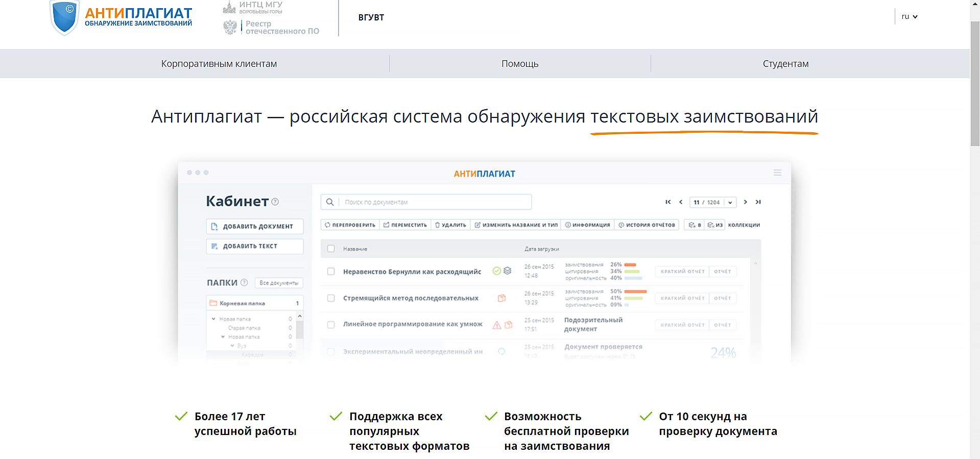The image size is (980, 459).
Task: Open the Помощь menu
Action: tap(520, 64)
